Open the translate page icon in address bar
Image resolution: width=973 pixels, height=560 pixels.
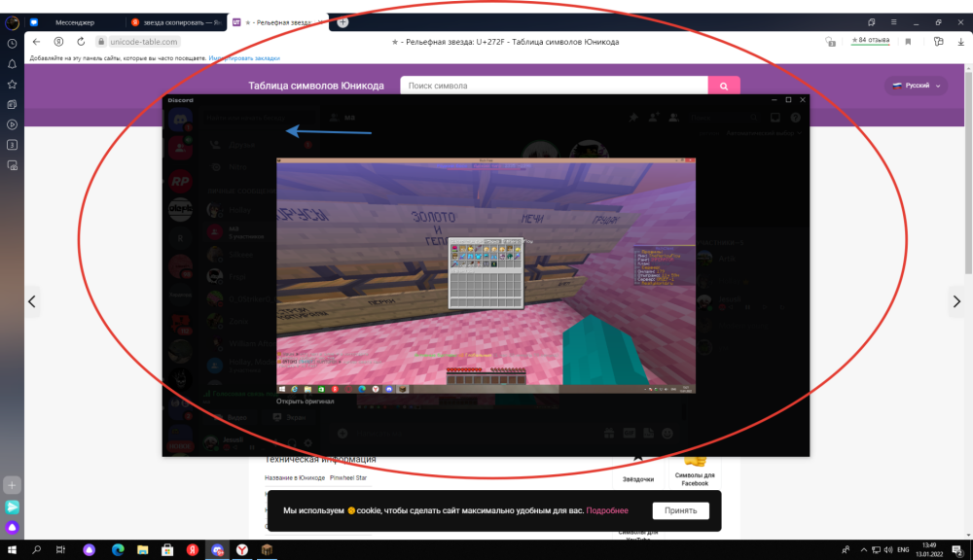click(x=830, y=42)
